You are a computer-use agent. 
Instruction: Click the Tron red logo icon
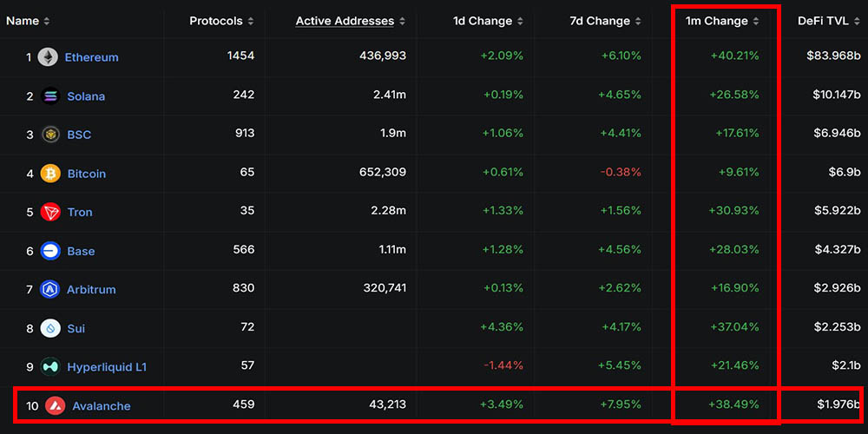(50, 212)
